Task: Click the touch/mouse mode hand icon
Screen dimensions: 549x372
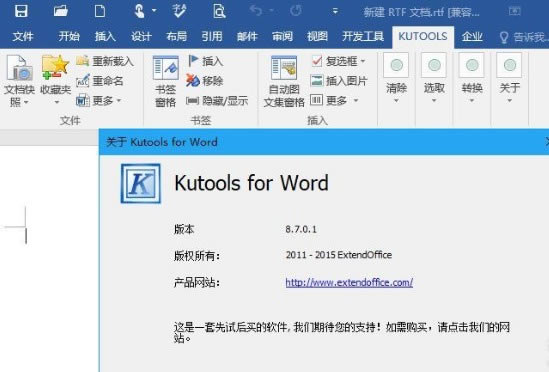Action: point(139,11)
